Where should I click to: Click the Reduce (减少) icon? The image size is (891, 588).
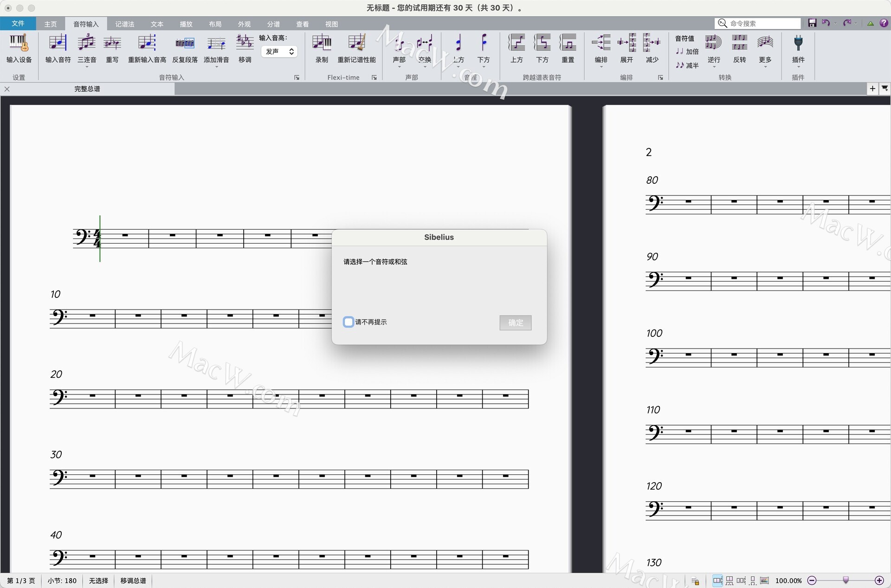[652, 43]
